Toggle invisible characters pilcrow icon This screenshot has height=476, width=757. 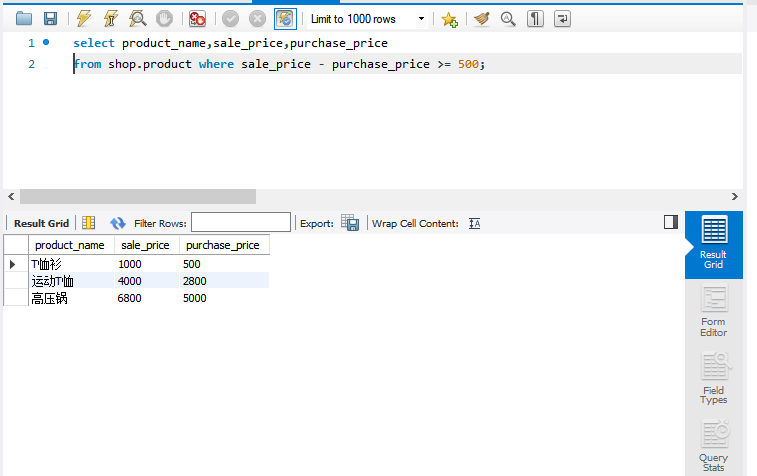click(535, 19)
